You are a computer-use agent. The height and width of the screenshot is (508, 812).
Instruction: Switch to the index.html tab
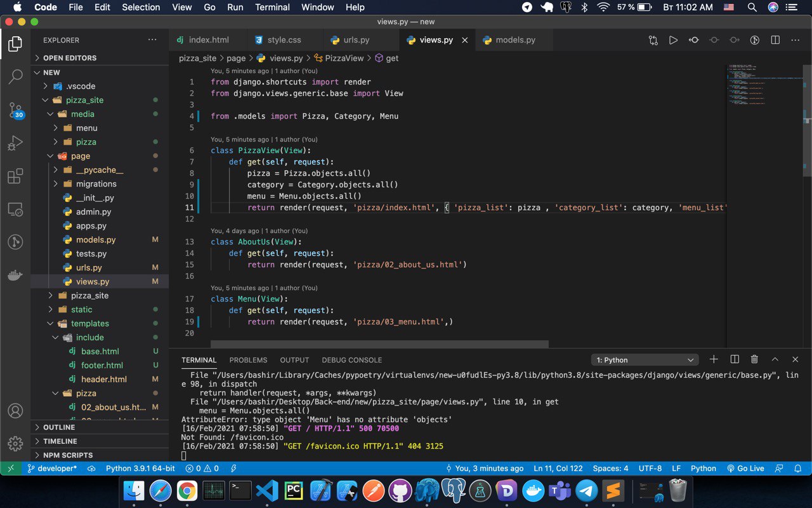pyautogui.click(x=208, y=40)
